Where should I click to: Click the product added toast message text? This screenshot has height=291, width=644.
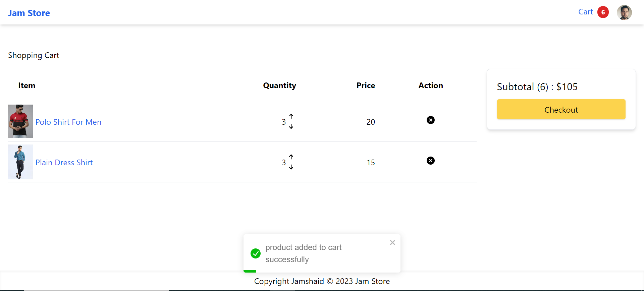(x=303, y=253)
